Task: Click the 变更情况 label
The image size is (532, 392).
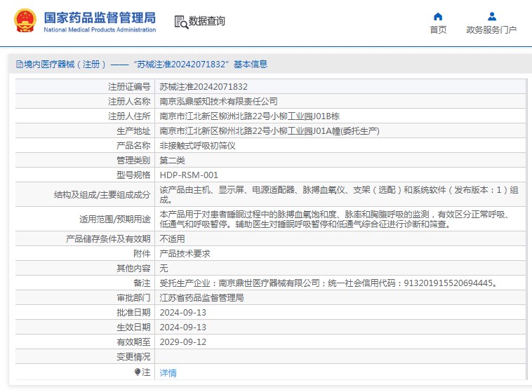Action: coord(133,357)
